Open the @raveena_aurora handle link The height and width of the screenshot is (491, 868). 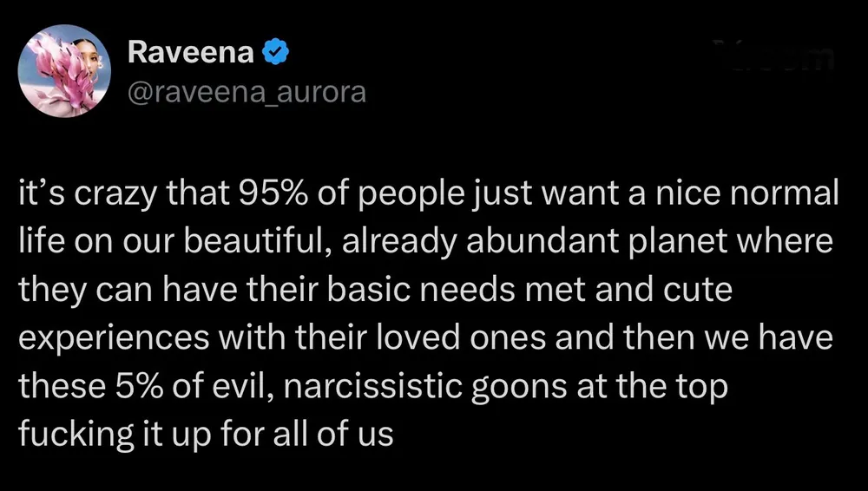[x=247, y=93]
